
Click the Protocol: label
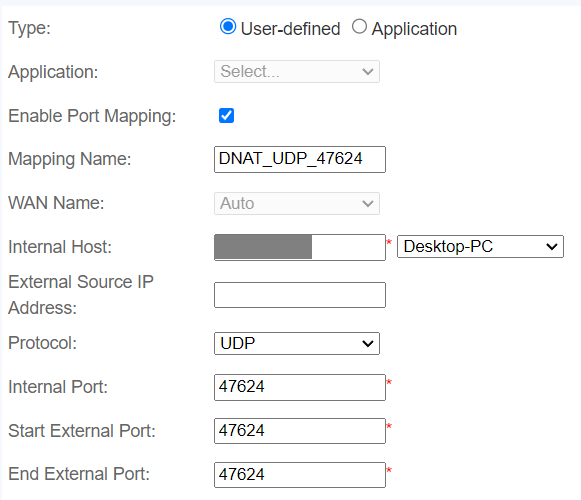(43, 343)
